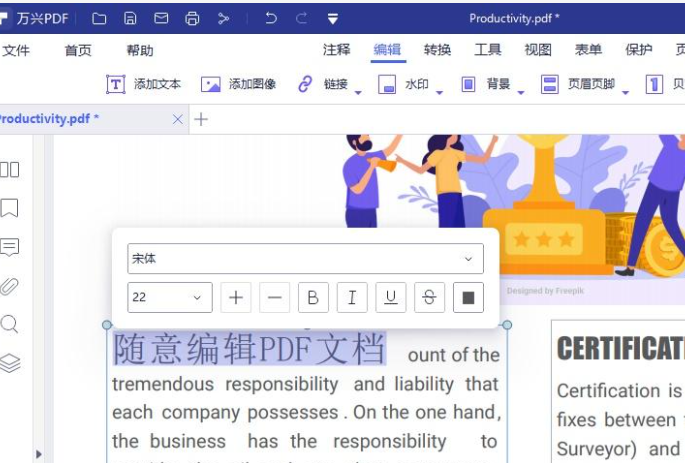The image size is (685, 463).
Task: Expand the 背景 dropdown arrow
Action: [521, 92]
